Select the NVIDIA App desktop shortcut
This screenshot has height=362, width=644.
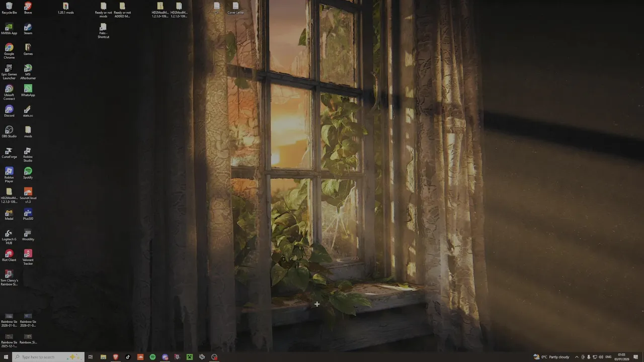pyautogui.click(x=9, y=29)
